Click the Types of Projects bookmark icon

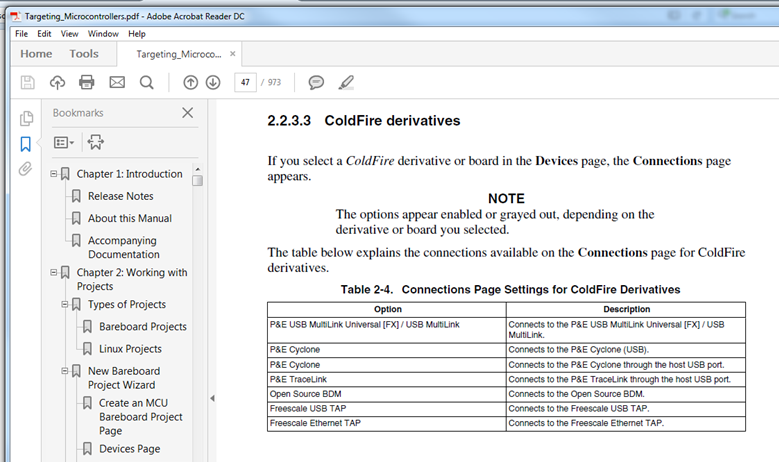click(76, 304)
